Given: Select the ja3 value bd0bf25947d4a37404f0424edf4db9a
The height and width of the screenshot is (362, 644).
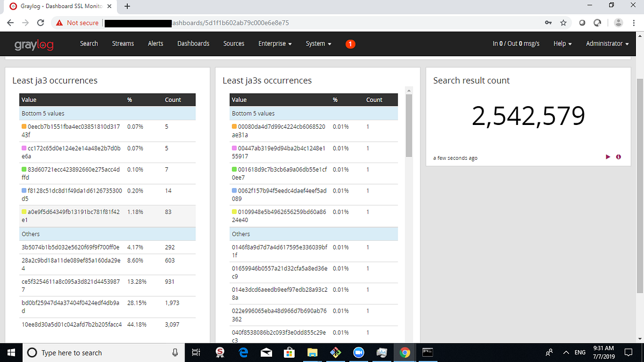Looking at the screenshot, I should pos(70,306).
